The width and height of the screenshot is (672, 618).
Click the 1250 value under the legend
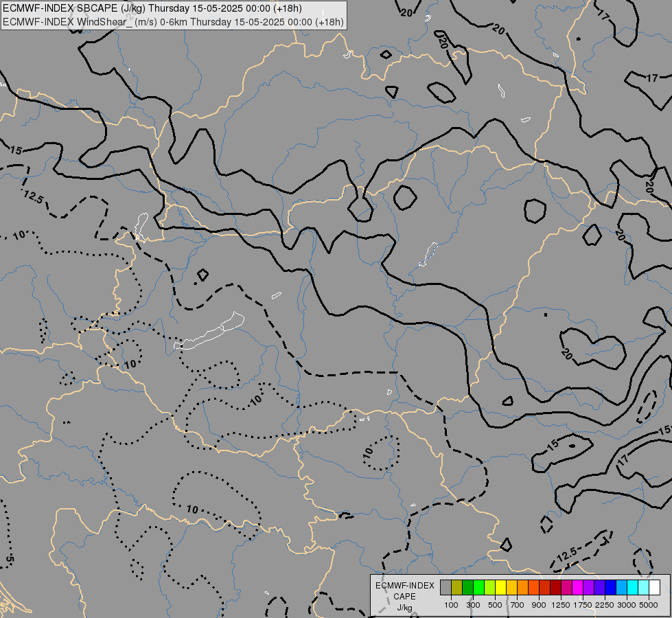click(561, 605)
